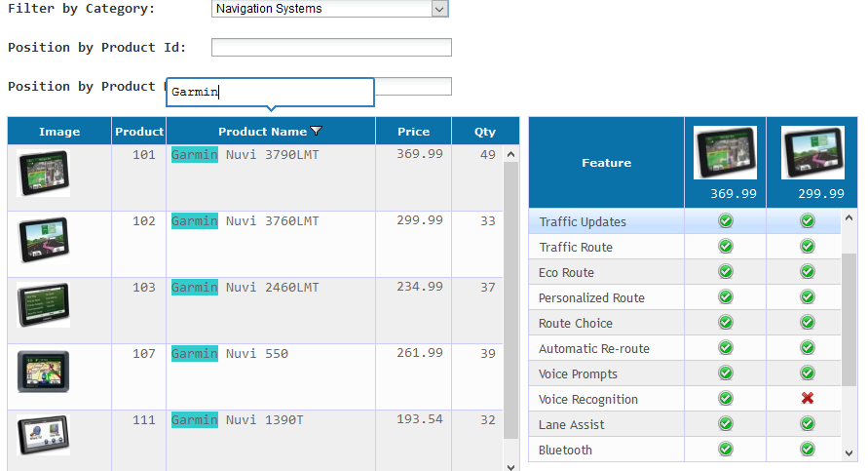
Task: Select the Eco Route feature row
Action: 685,273
